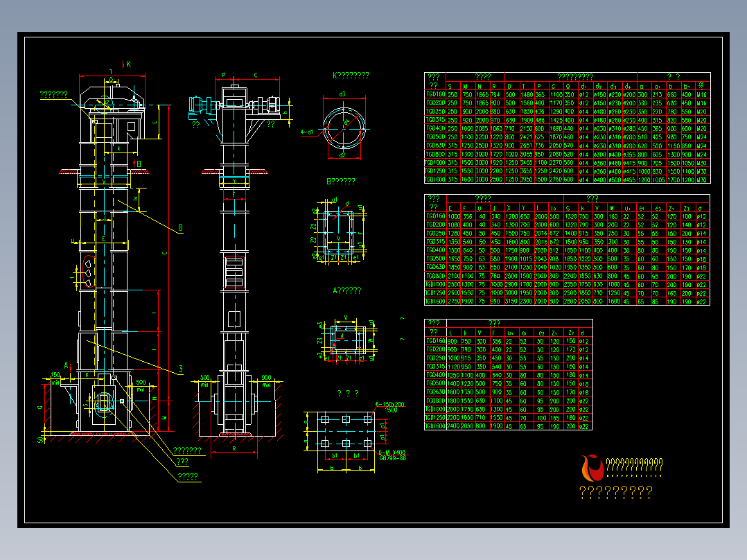Select the value 1005 in the a1 column

click(x=658, y=180)
